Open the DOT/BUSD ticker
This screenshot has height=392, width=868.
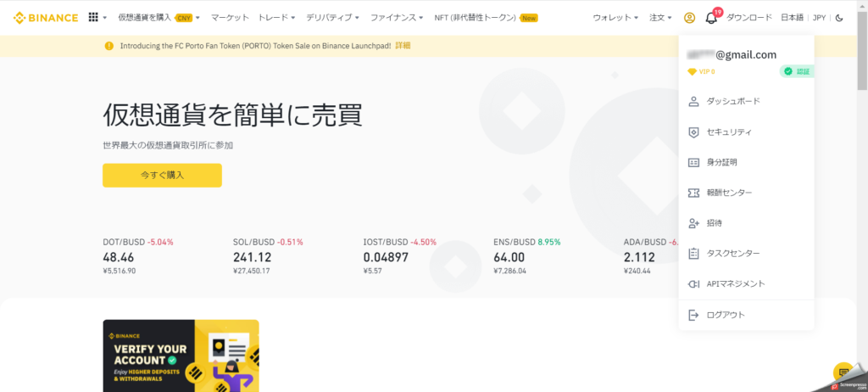[138, 259]
